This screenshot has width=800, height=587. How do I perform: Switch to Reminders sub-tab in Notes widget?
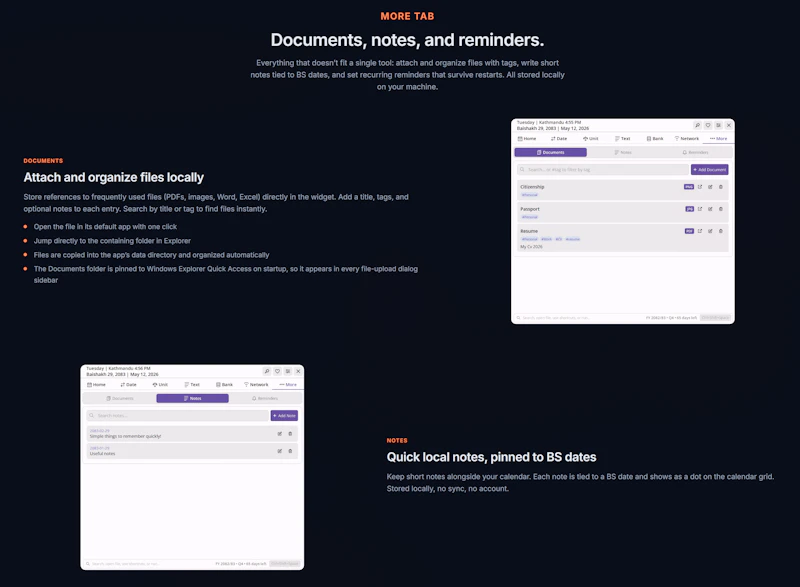point(265,398)
